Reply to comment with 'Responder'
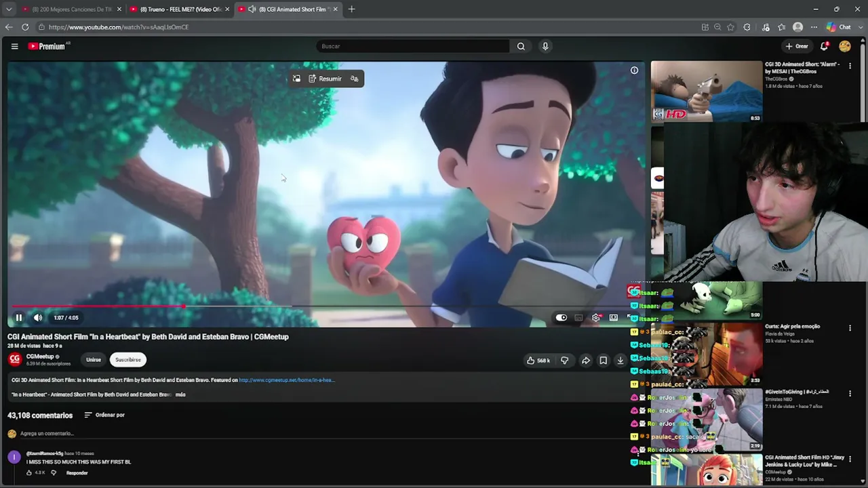The width and height of the screenshot is (868, 488). pos(77,472)
